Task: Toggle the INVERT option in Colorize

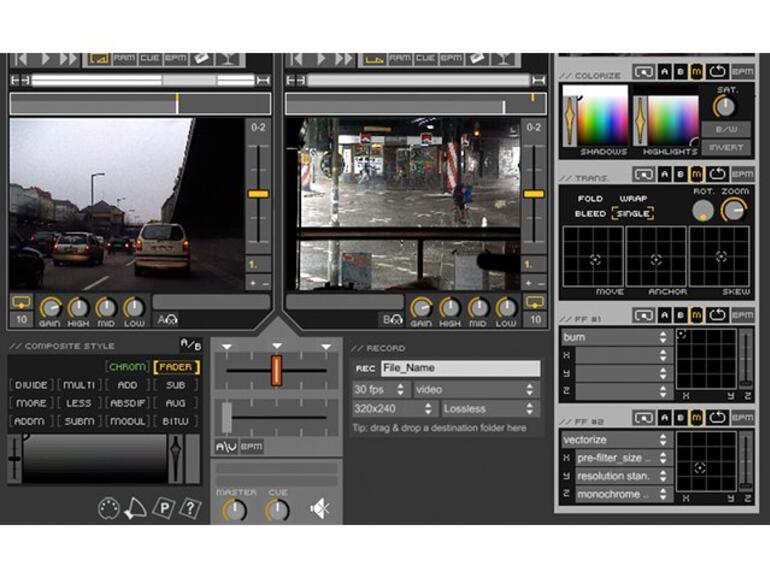Action: point(725,147)
